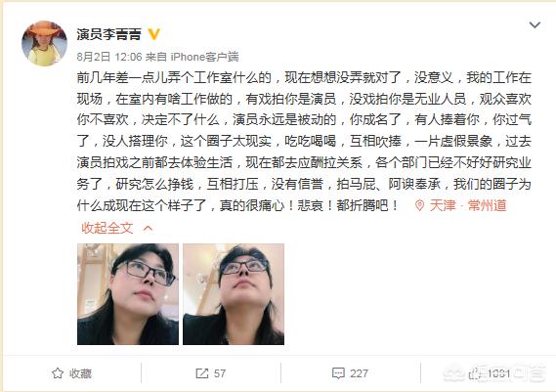The height and width of the screenshot is (392, 556).
Task: Open the 227 comments count
Action: coord(359,373)
